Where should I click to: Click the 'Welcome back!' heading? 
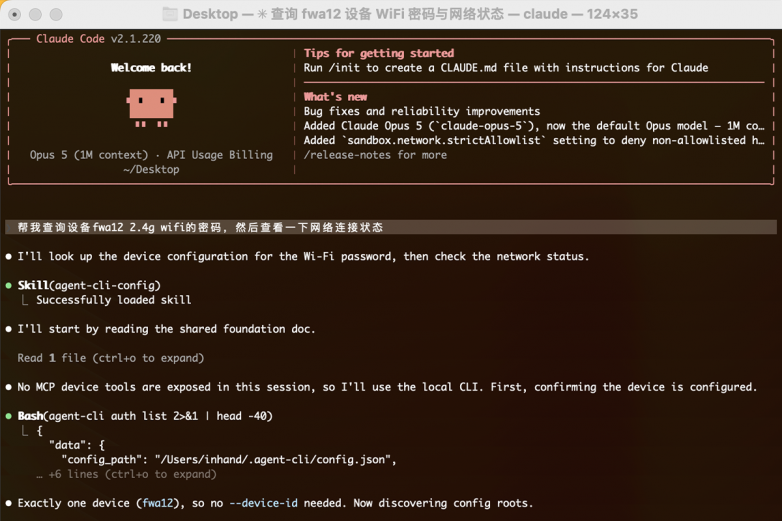(x=151, y=68)
